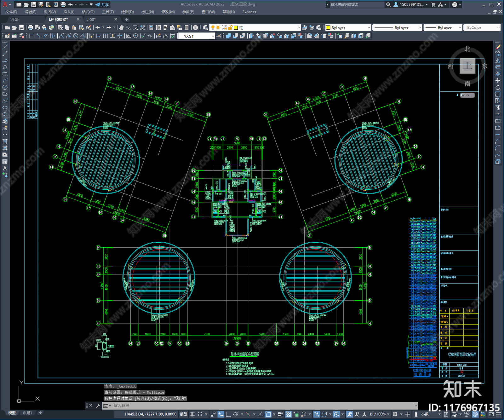Select the Move tool in modify toolbar
Viewport: 504px width, 420px height.
pyautogui.click(x=498, y=81)
